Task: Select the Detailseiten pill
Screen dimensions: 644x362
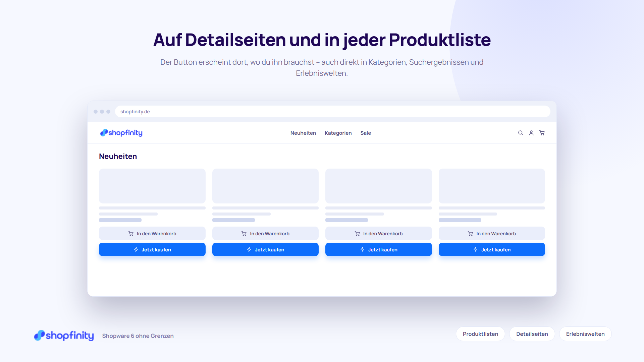Action: point(532,334)
